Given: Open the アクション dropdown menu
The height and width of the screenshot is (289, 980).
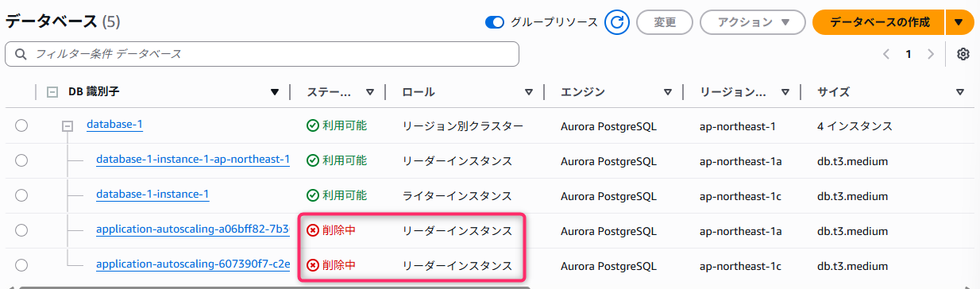Looking at the screenshot, I should pyautogui.click(x=753, y=22).
